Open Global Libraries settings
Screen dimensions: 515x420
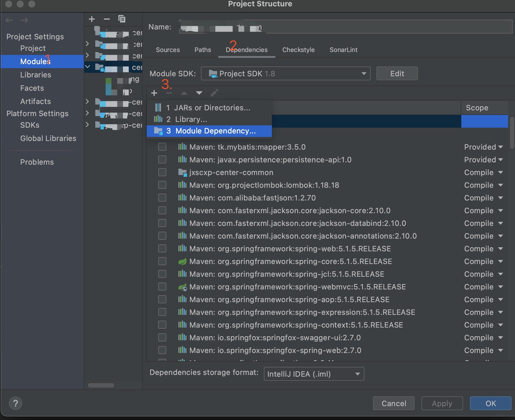click(48, 138)
